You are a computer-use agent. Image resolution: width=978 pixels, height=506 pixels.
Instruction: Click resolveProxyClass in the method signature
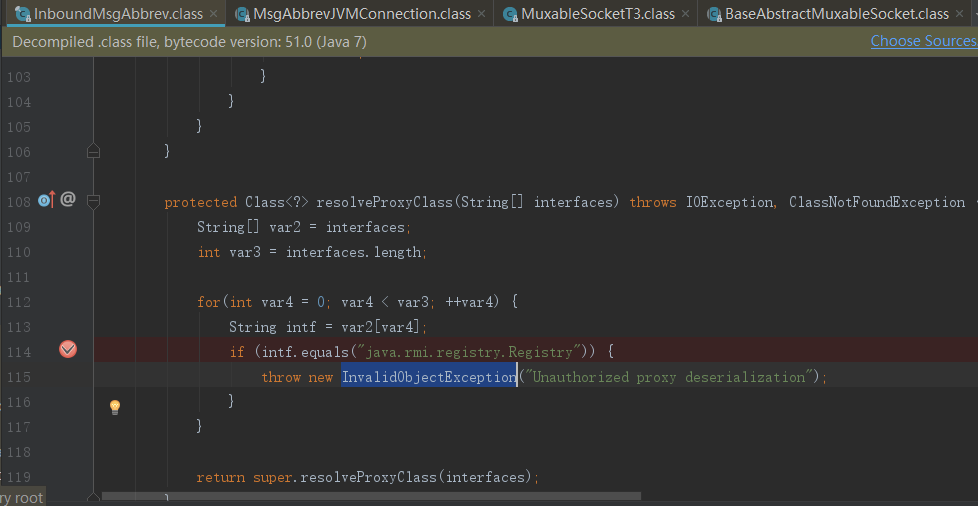click(x=385, y=202)
